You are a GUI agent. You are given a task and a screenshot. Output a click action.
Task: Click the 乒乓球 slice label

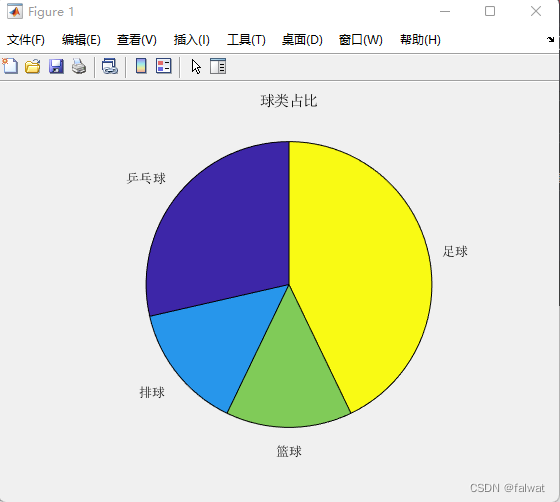pos(146,178)
